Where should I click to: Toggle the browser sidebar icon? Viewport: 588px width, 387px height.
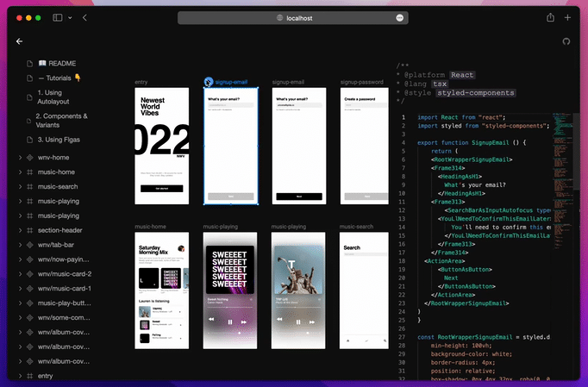pyautogui.click(x=58, y=17)
